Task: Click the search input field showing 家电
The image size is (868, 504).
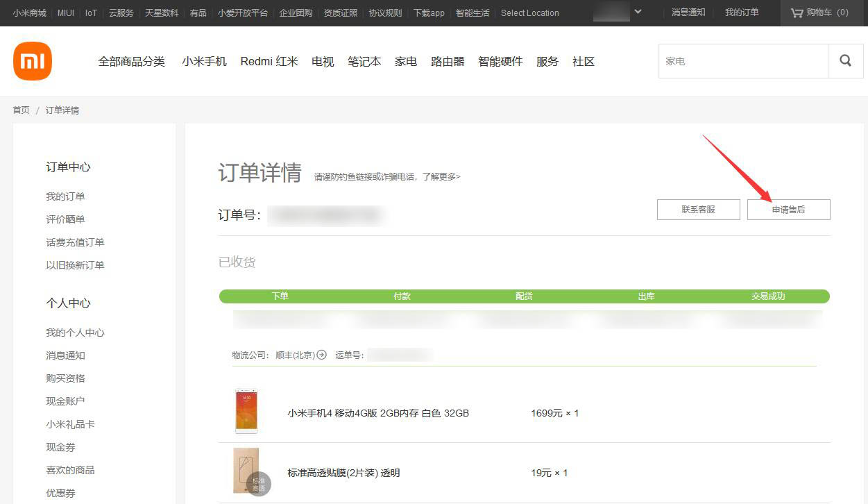Action: [x=743, y=61]
